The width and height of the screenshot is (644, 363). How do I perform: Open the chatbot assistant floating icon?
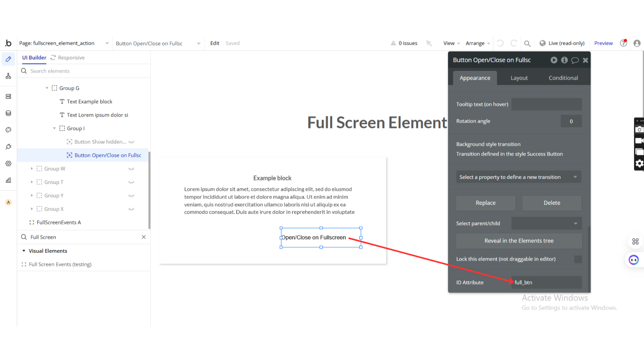(634, 260)
